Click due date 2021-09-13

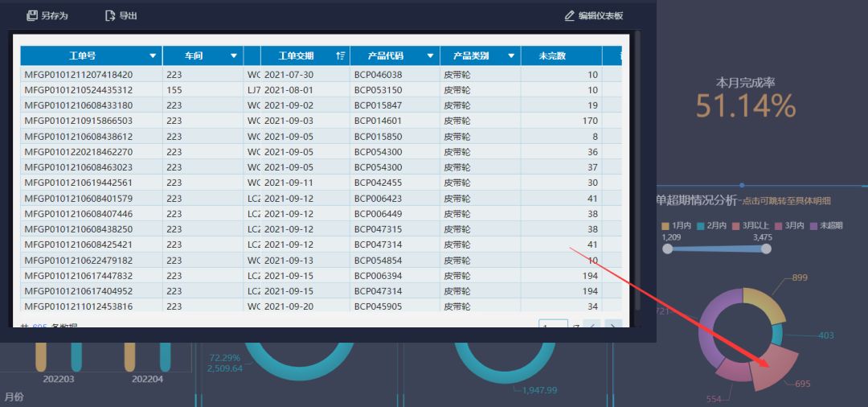click(x=289, y=261)
